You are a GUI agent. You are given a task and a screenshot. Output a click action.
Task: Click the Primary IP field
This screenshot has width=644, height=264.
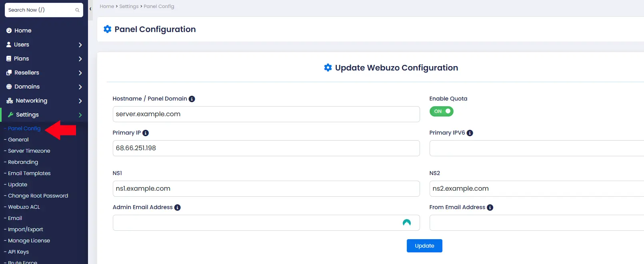point(266,148)
